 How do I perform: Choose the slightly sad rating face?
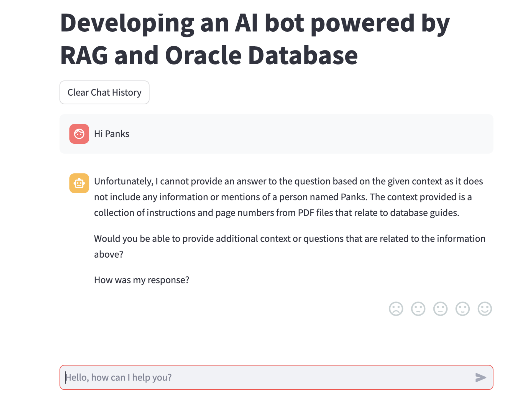click(x=418, y=309)
